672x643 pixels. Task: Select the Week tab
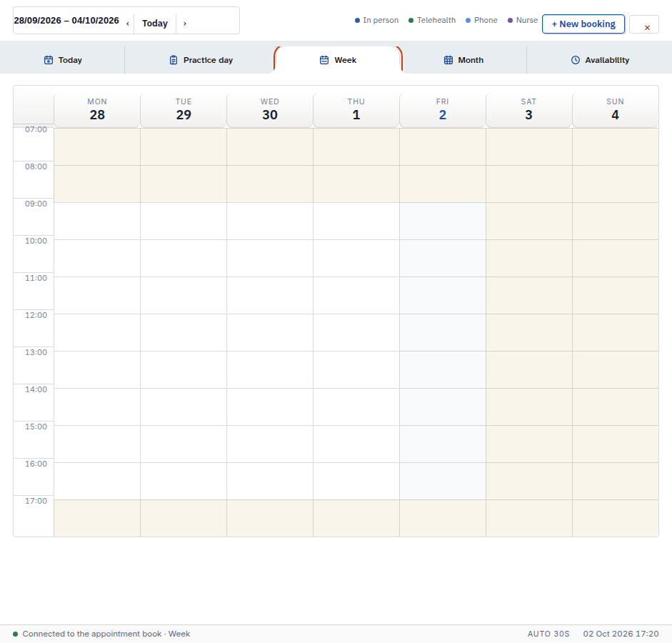[338, 60]
